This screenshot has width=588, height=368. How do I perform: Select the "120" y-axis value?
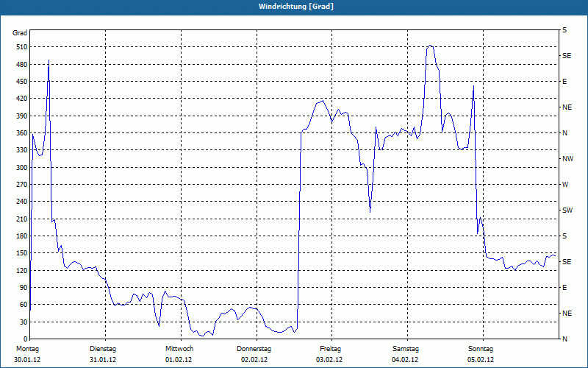(21, 271)
